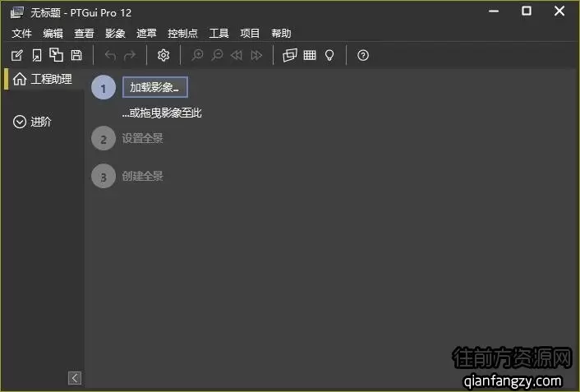Select the 工程助理 sidebar tab
This screenshot has height=392, width=580.
click(43, 79)
